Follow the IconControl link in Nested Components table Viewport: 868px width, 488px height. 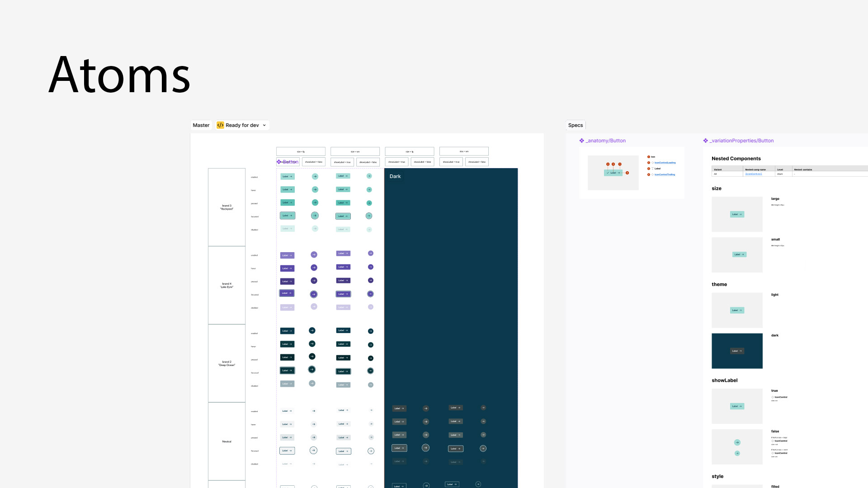click(x=753, y=174)
